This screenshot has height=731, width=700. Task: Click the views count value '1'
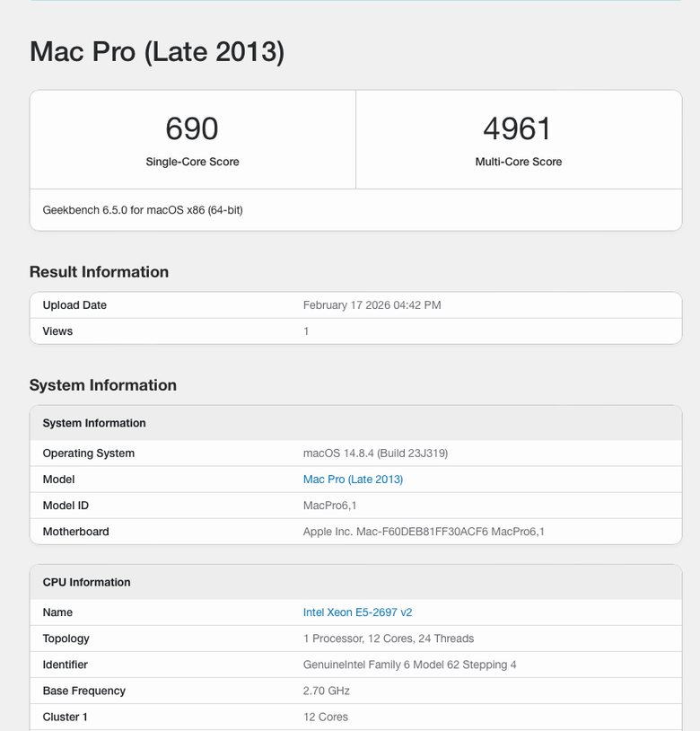click(x=306, y=331)
